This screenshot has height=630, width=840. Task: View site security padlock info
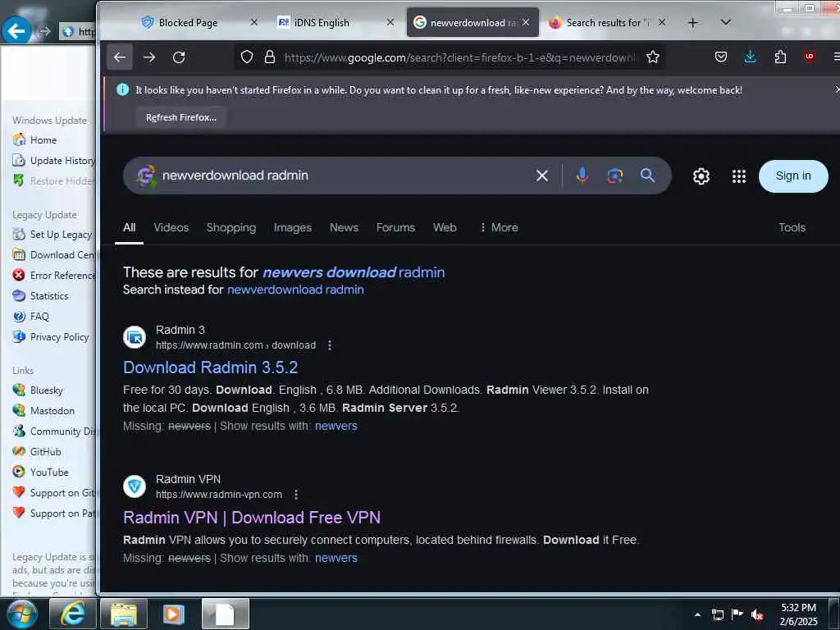270,57
